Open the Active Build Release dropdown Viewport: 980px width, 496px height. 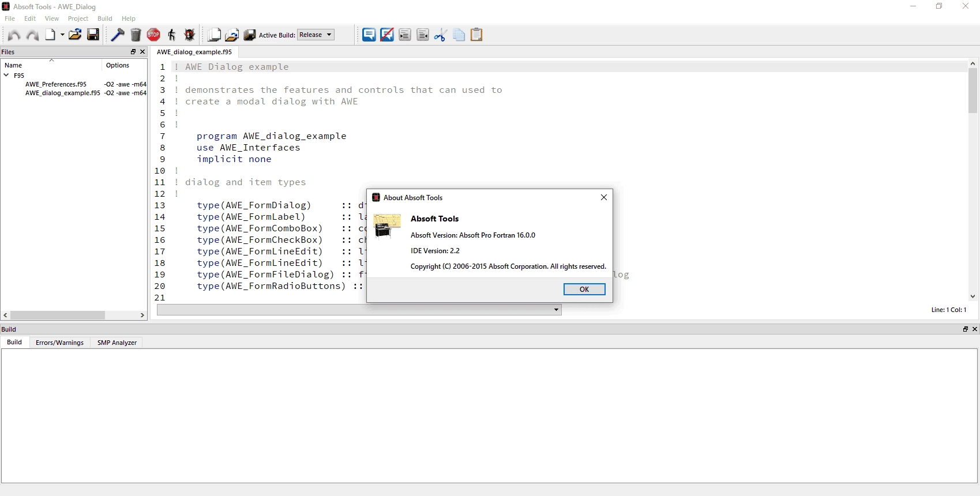[316, 35]
